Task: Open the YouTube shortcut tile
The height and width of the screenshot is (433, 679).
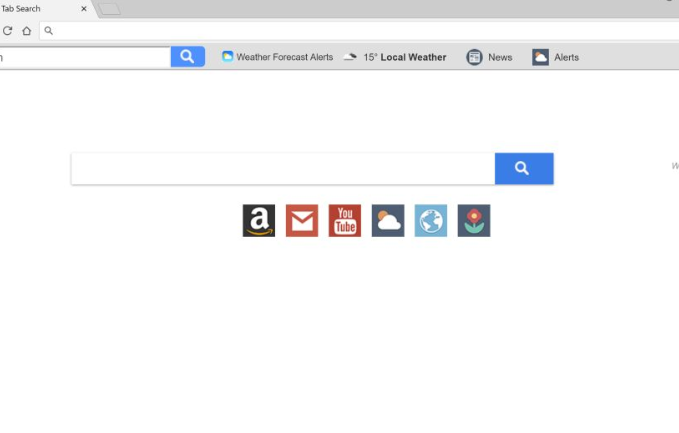Action: click(x=345, y=220)
